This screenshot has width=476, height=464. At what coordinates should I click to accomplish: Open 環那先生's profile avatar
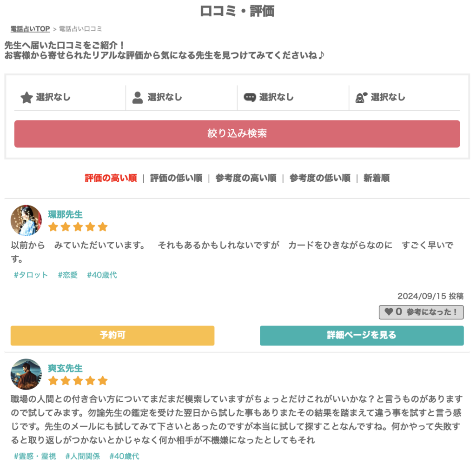coord(26,220)
